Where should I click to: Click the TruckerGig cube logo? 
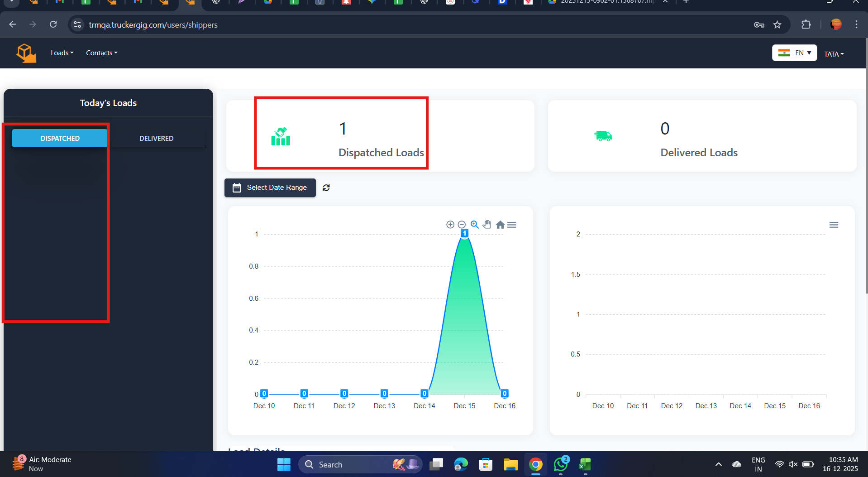[26, 53]
